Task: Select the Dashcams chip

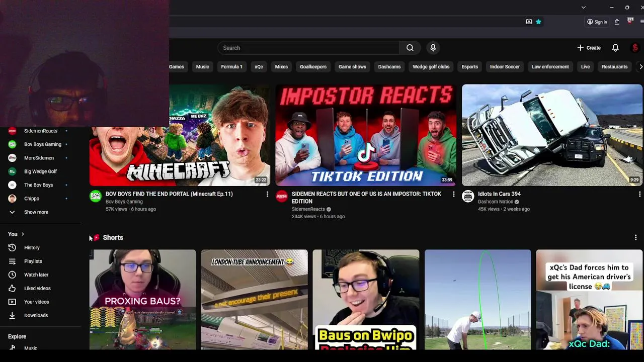Action: (389, 67)
